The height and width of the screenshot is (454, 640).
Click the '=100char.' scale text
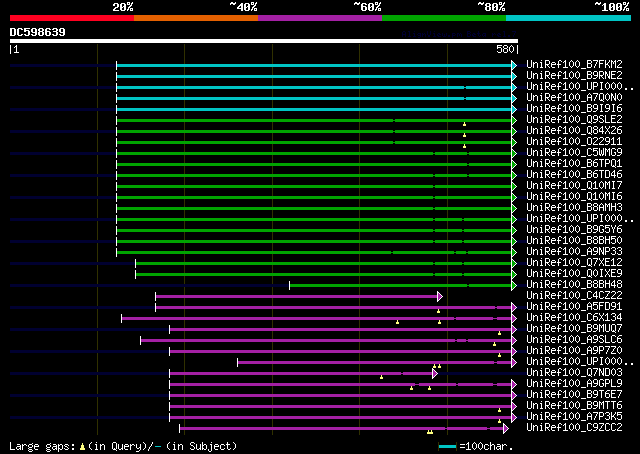click(486, 447)
